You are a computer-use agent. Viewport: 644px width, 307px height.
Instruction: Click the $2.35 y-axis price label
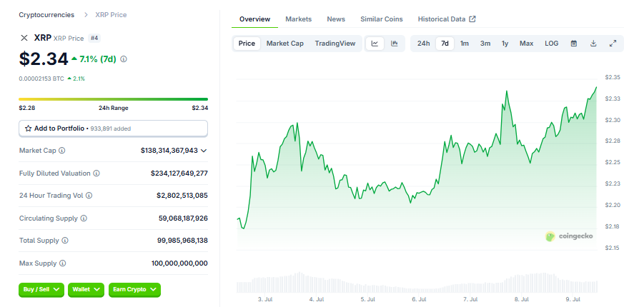click(x=613, y=77)
